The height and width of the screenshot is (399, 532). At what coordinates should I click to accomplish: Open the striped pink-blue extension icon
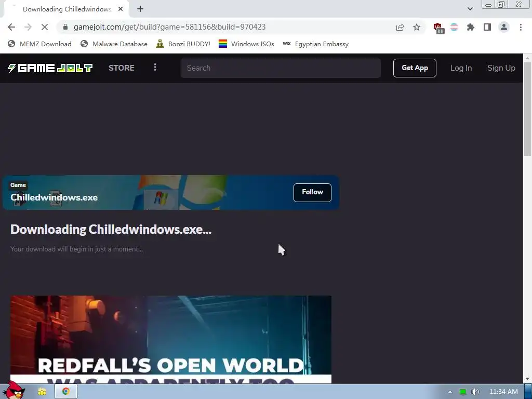click(454, 27)
